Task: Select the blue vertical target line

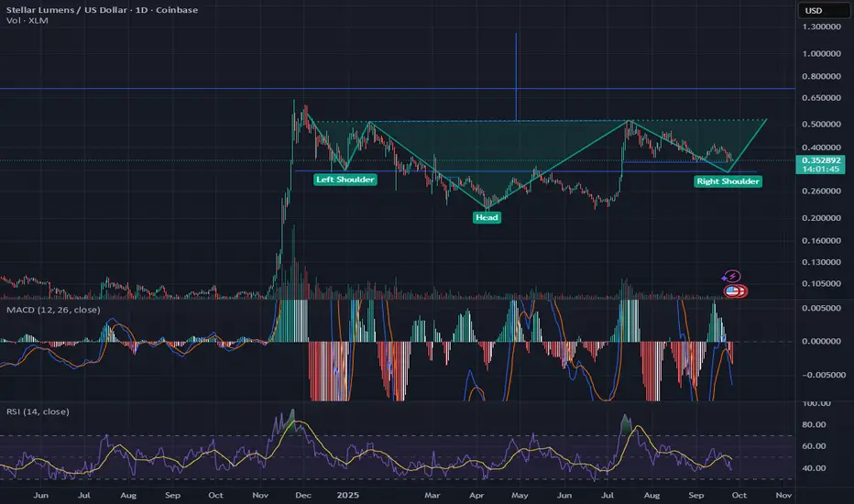Action: 516,77
